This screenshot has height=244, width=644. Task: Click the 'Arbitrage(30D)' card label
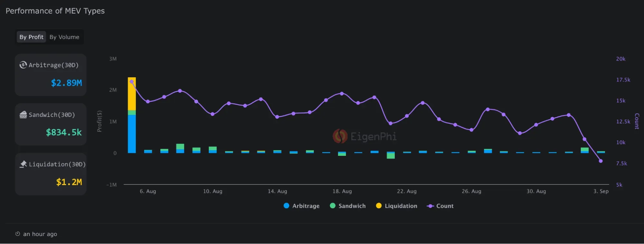[53, 65]
